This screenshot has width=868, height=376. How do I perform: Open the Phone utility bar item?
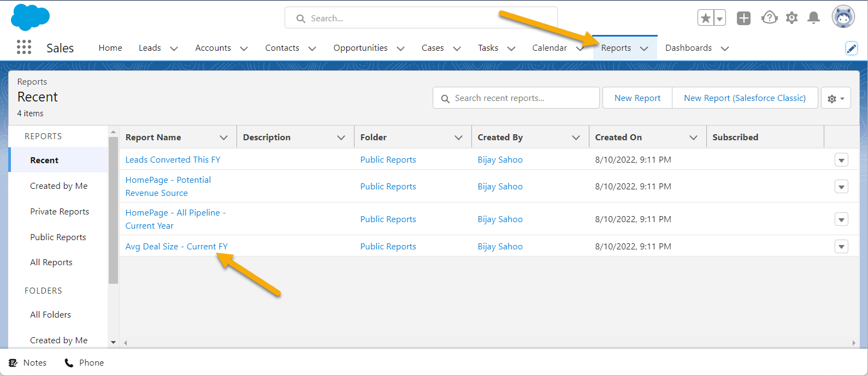(84, 362)
